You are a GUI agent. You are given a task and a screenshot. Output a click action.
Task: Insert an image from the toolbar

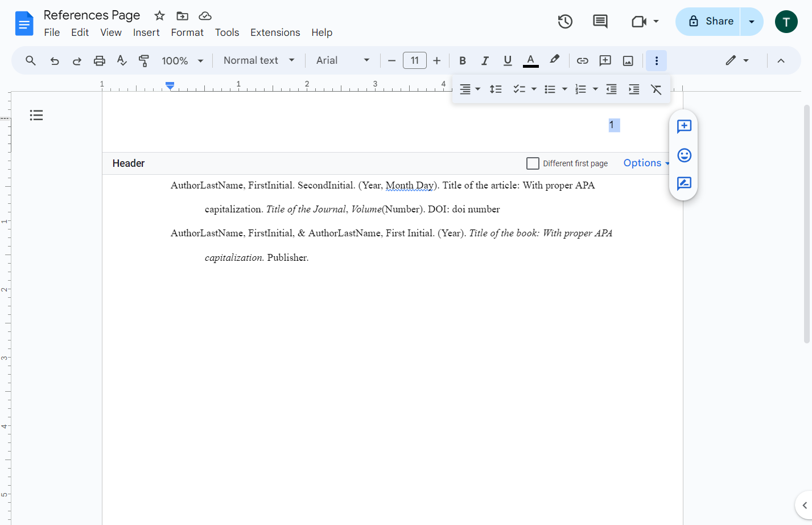click(x=628, y=60)
